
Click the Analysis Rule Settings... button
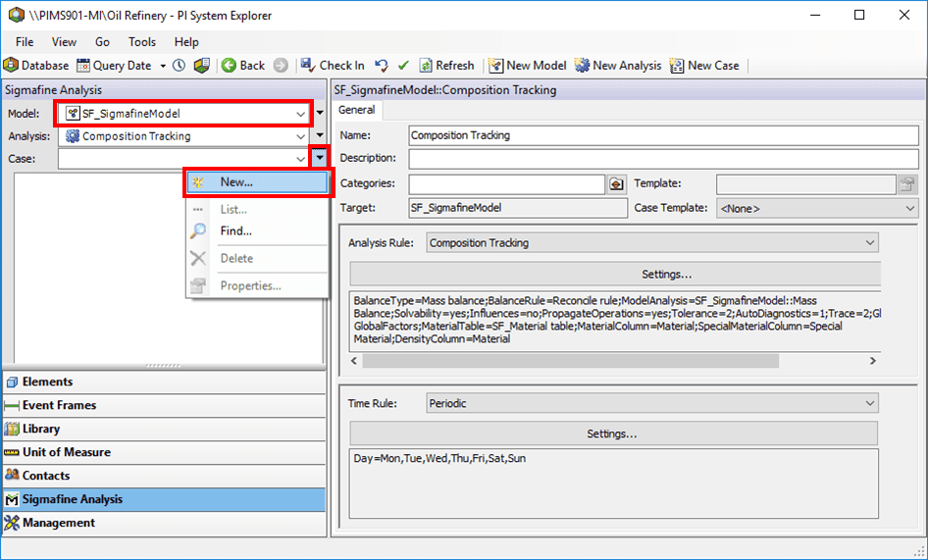[x=615, y=274]
